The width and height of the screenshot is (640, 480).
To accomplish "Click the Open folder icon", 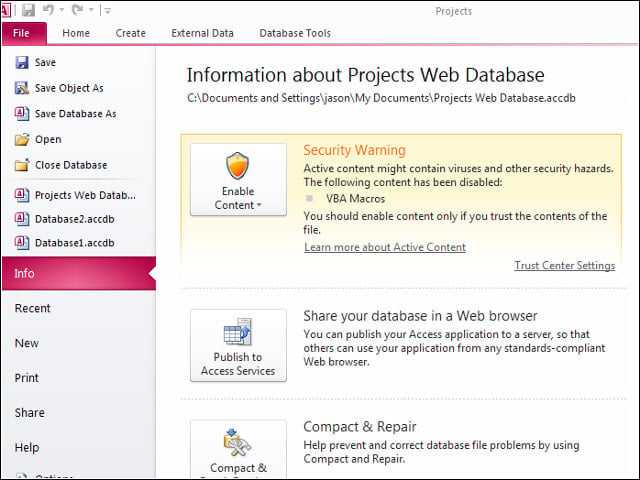I will tap(22, 139).
